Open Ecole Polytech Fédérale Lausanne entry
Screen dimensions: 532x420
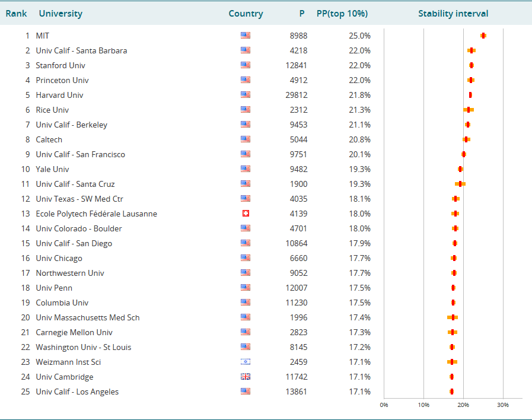tap(96, 214)
